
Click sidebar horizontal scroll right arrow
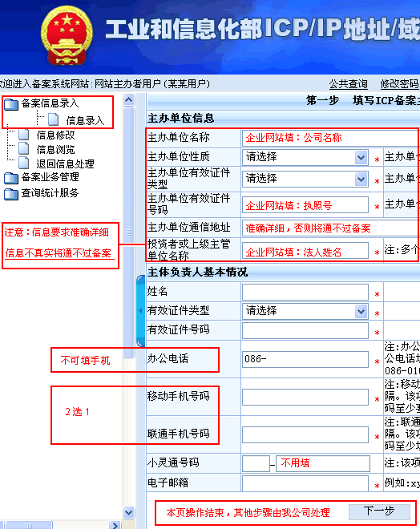coord(115,525)
